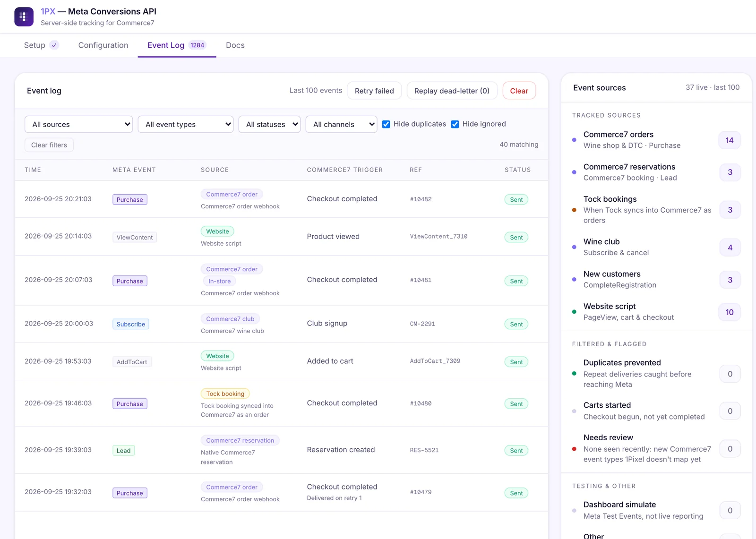Viewport: 756px width, 539px height.
Task: Select the New customers source
Action: [x=656, y=279]
